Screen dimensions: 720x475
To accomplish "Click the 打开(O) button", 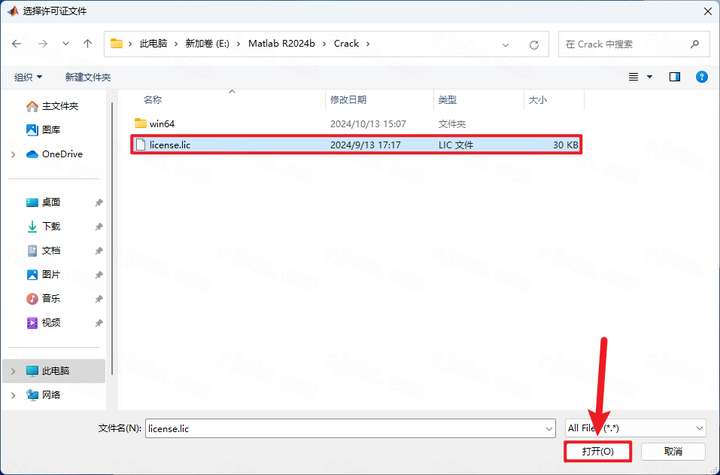I will coord(597,451).
